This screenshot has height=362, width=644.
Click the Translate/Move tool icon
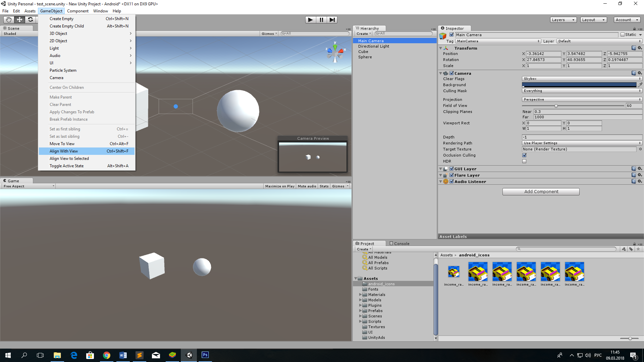pos(19,19)
